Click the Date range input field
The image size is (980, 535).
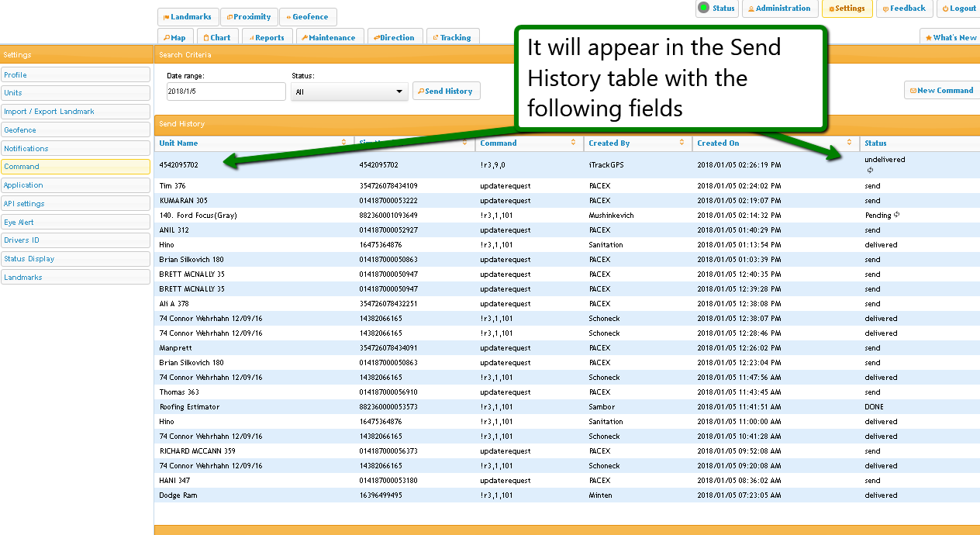226,91
